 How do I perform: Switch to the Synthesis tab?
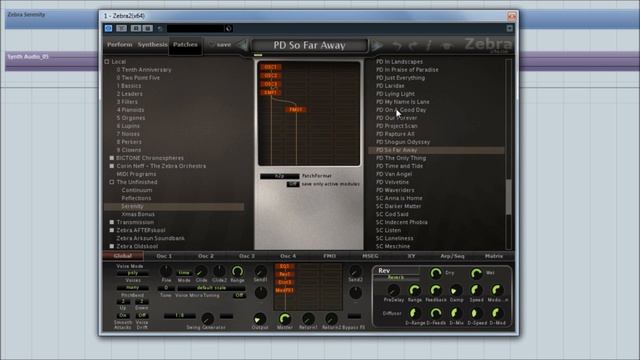[x=152, y=44]
